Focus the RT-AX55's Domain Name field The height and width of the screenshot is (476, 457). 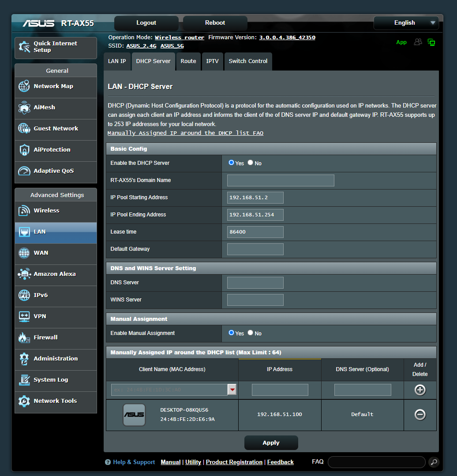[x=281, y=181]
